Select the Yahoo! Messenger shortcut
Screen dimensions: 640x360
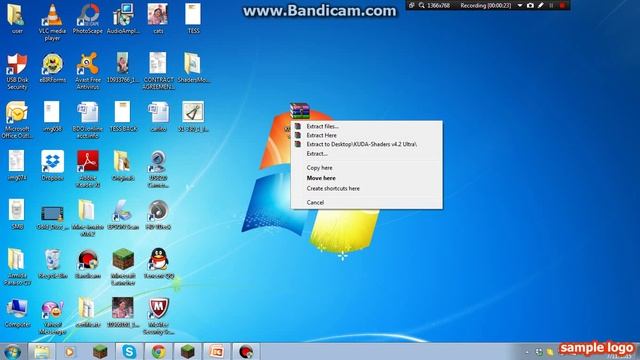coord(52,316)
